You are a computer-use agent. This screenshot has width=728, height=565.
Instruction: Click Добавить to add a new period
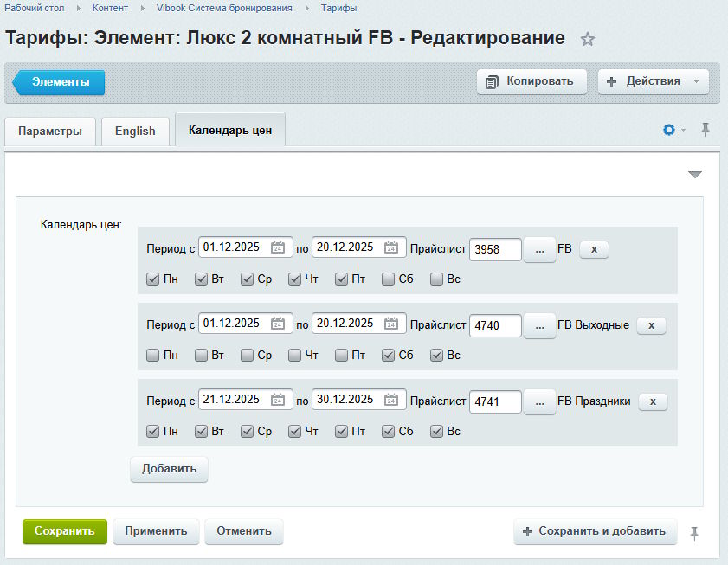coord(169,469)
